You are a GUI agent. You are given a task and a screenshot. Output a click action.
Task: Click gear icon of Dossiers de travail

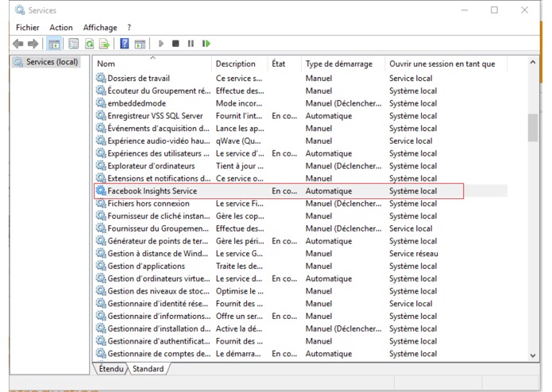click(101, 78)
